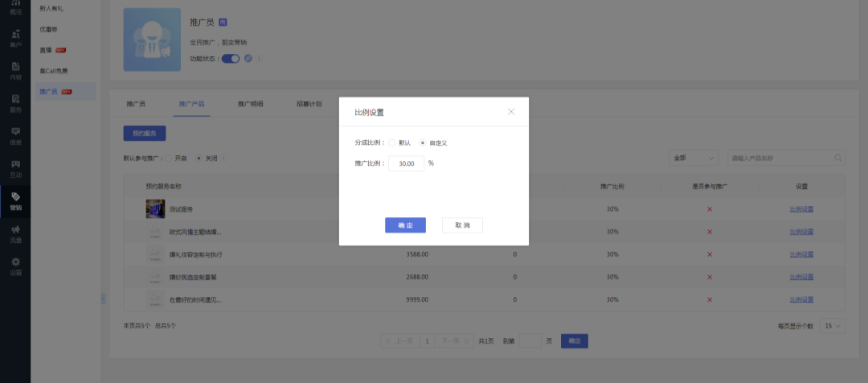This screenshot has height=383, width=868.
Task: Toggle the 功能状态 switch
Action: pyautogui.click(x=231, y=58)
